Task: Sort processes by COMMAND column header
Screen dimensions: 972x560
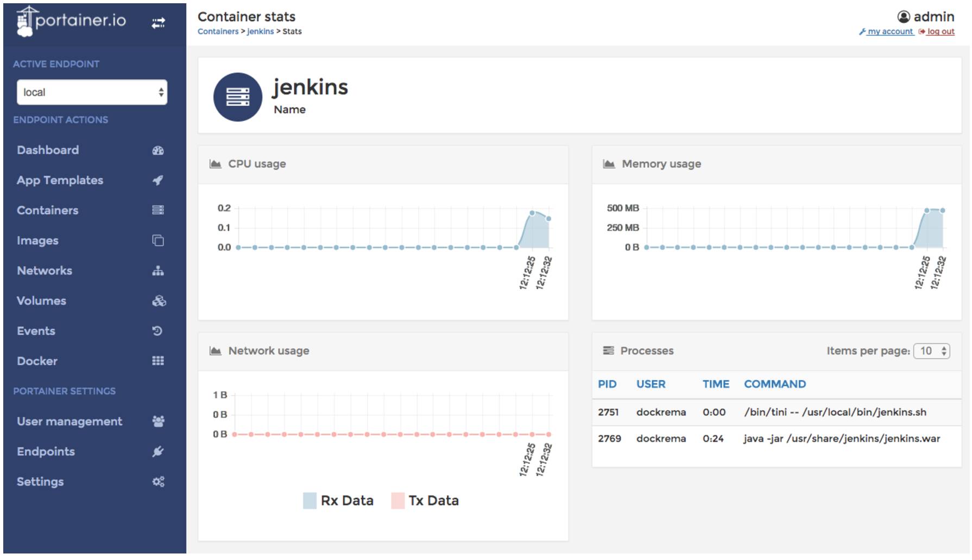Action: click(x=775, y=384)
